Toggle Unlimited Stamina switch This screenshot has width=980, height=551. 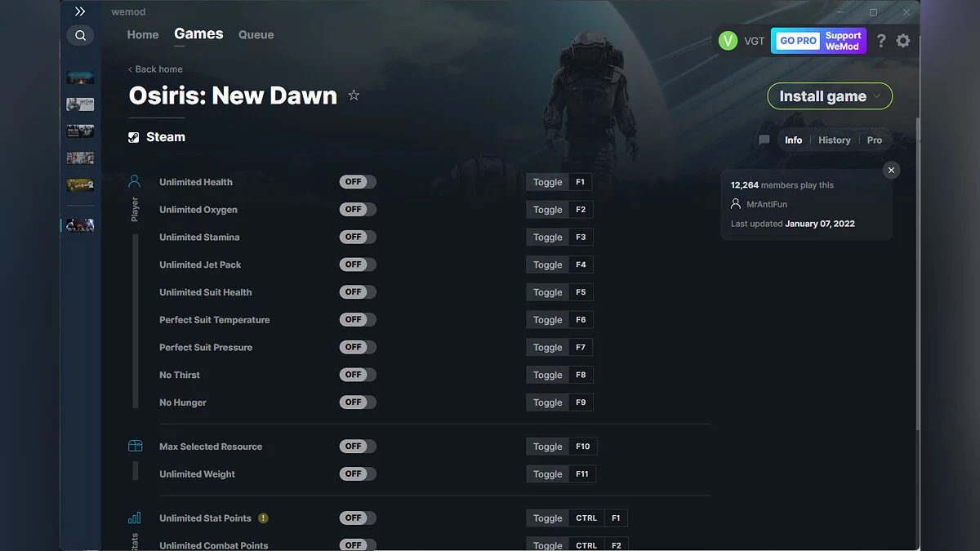point(358,237)
